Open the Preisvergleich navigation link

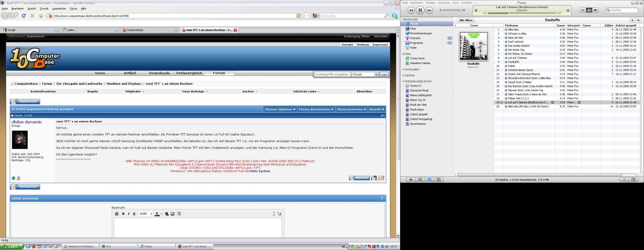tap(189, 73)
